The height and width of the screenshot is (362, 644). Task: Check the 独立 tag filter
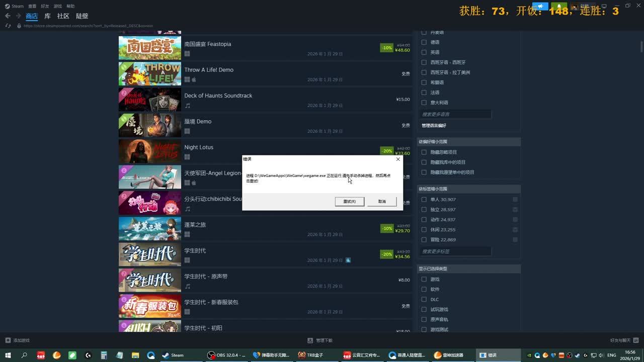[x=424, y=210]
